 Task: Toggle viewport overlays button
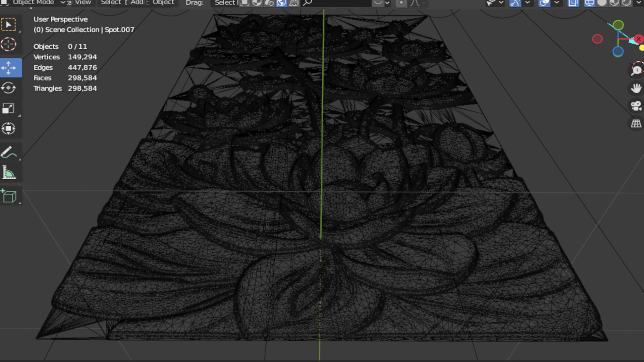(544, 3)
